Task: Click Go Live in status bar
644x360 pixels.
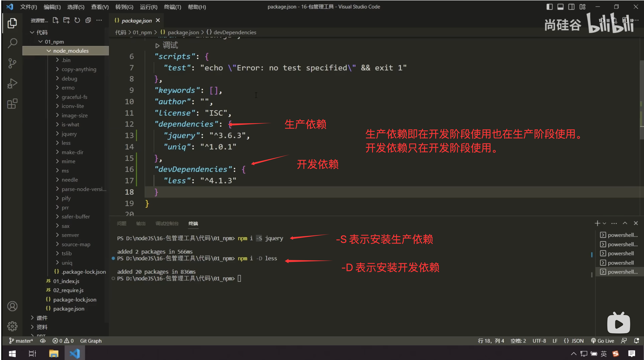Action: (x=603, y=341)
